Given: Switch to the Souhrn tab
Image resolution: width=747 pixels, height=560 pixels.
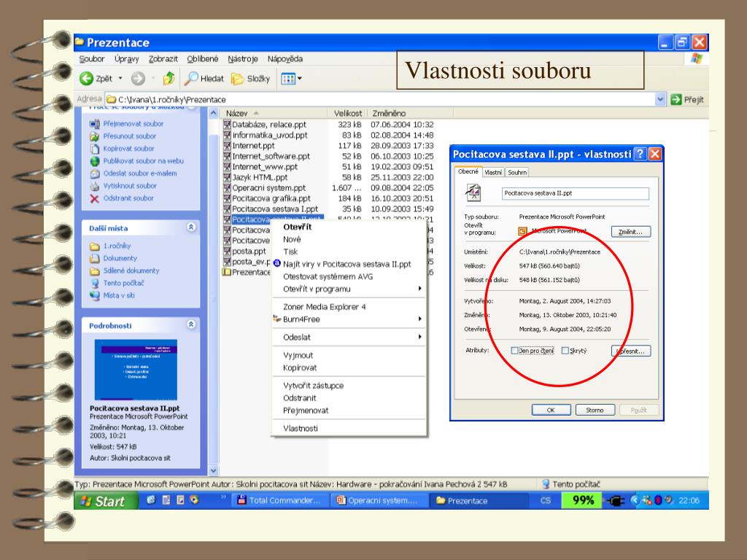Looking at the screenshot, I should pyautogui.click(x=517, y=172).
